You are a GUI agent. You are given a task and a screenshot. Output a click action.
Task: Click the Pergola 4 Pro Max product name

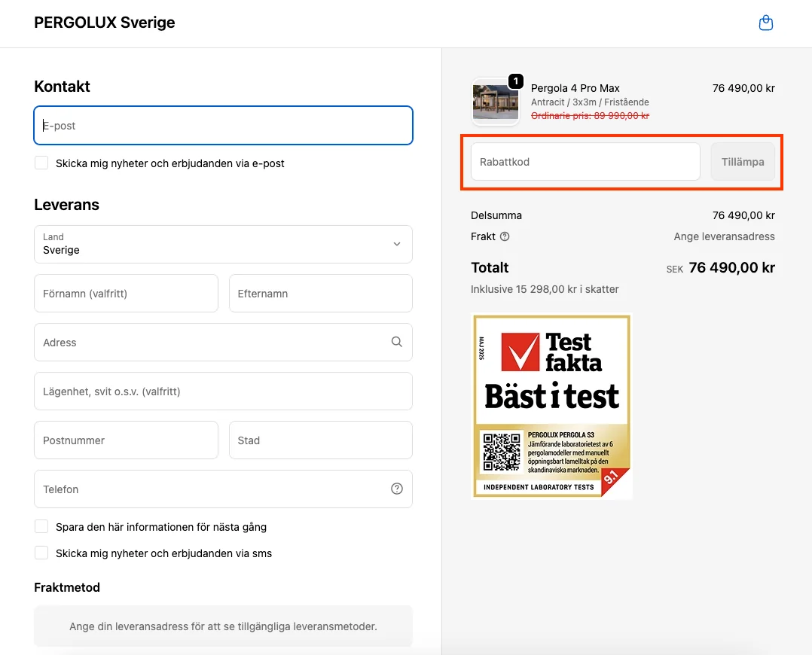[575, 88]
